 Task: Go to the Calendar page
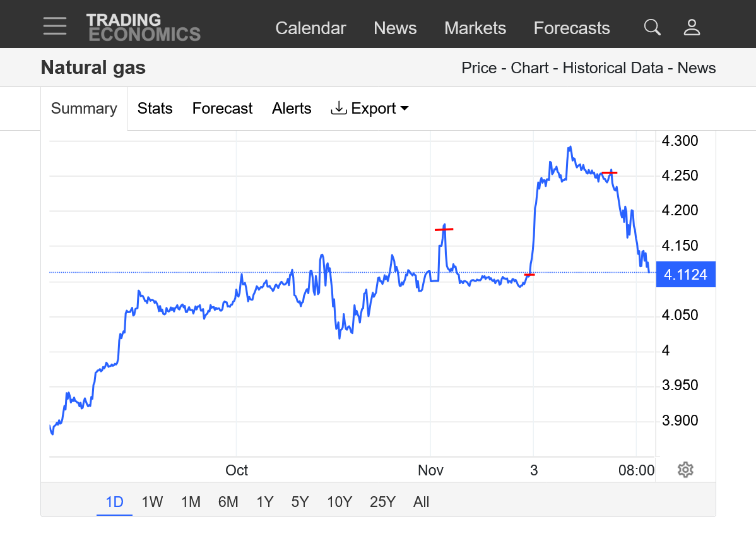click(310, 28)
